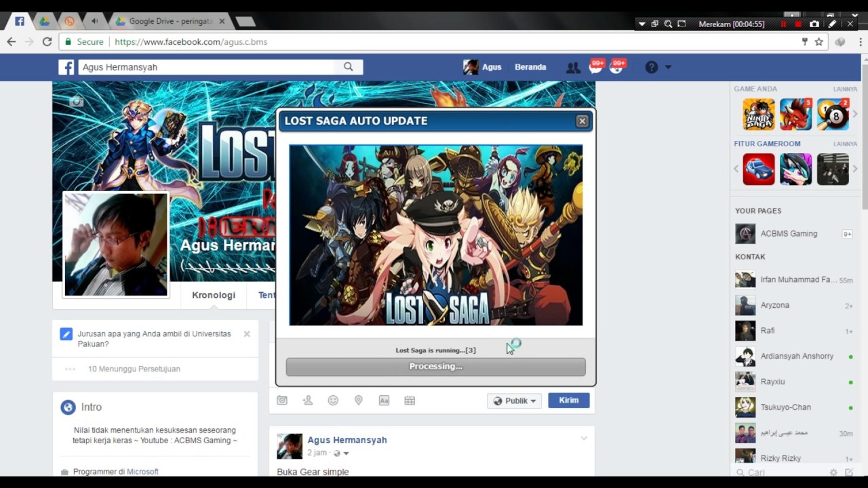This screenshot has height=488, width=868.
Task: Expand the post options chevron
Action: (x=584, y=439)
